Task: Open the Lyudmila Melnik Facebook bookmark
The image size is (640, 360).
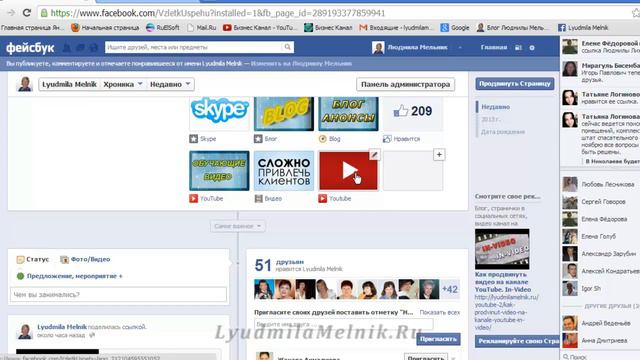Action: pyautogui.click(x=583, y=27)
